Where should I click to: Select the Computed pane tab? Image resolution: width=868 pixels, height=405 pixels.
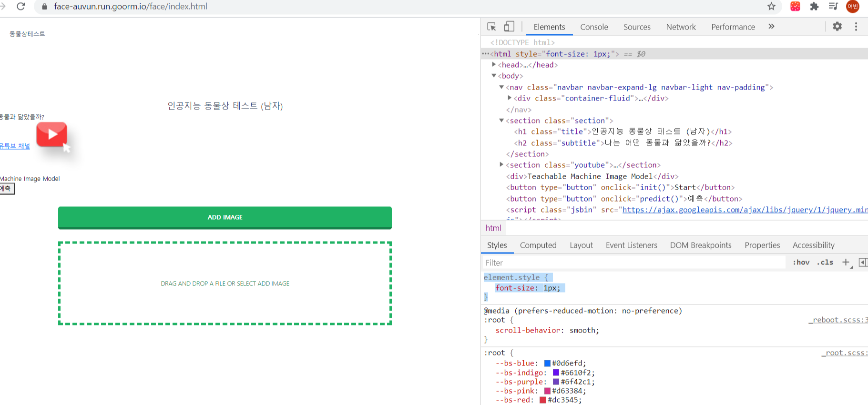click(x=538, y=245)
